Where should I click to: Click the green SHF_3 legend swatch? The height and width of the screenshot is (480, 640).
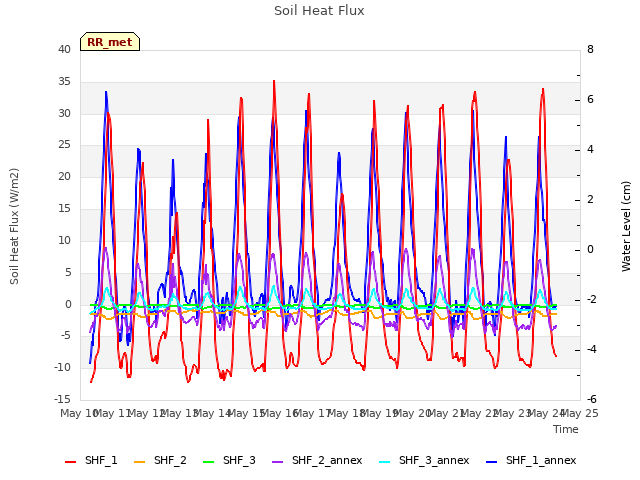click(x=209, y=462)
